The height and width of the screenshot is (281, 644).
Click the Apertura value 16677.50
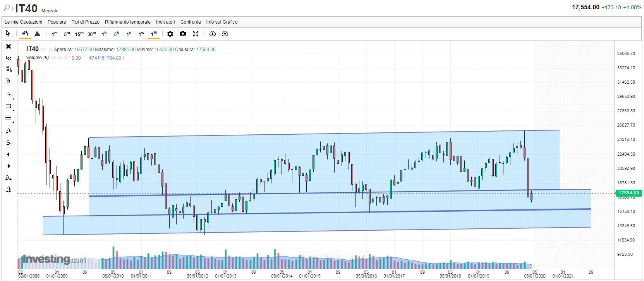click(x=84, y=50)
